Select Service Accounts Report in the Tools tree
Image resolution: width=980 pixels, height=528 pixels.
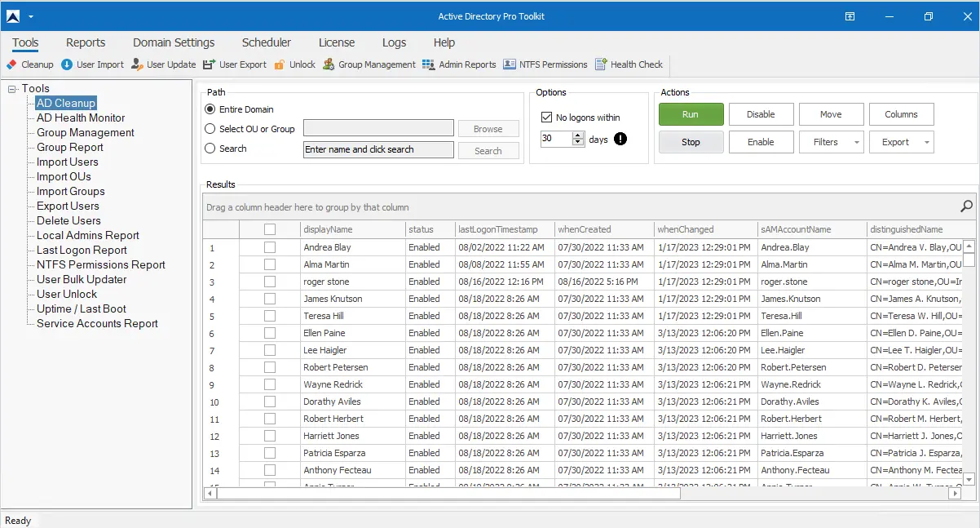click(x=97, y=324)
